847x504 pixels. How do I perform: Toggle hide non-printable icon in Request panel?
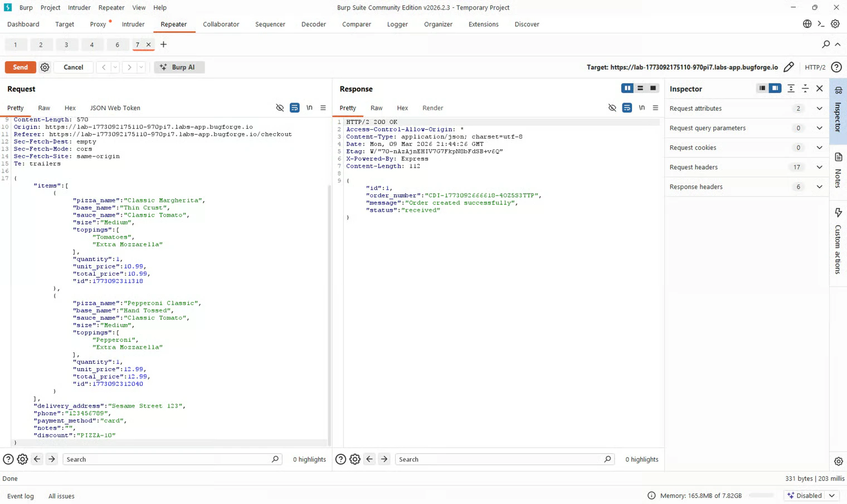click(x=280, y=108)
